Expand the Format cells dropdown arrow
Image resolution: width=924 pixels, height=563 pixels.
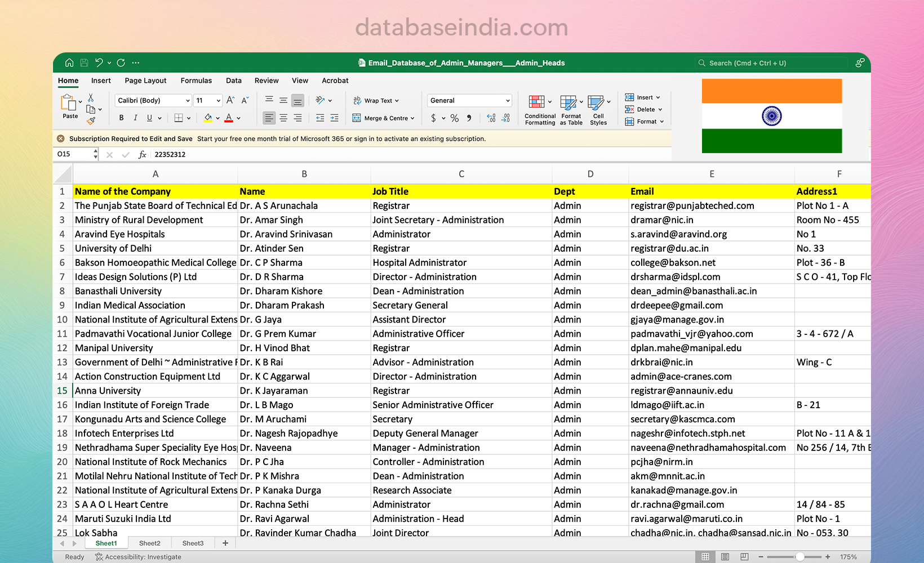(x=661, y=122)
